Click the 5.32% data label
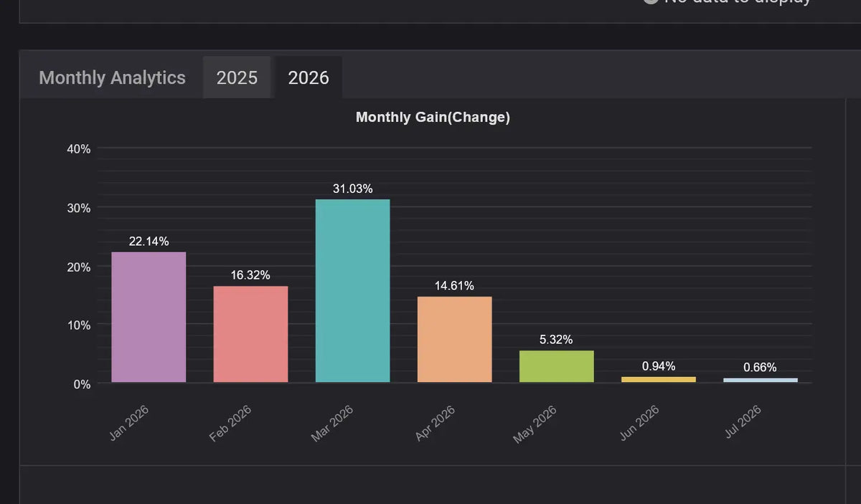 point(556,340)
